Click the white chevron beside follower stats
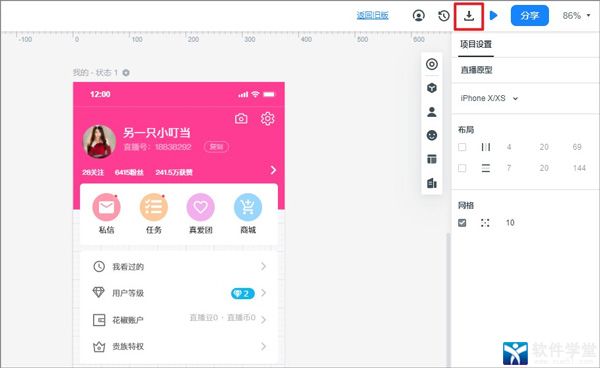Image resolution: width=600 pixels, height=368 pixels. point(273,170)
